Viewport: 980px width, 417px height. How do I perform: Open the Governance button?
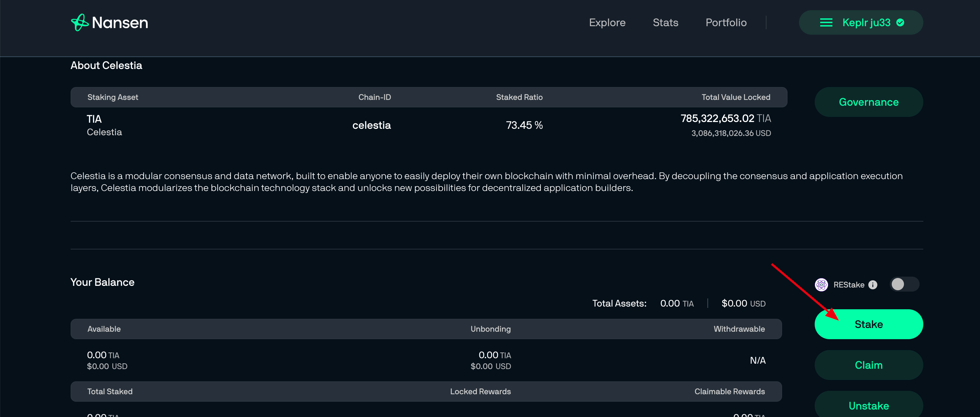pyautogui.click(x=869, y=102)
